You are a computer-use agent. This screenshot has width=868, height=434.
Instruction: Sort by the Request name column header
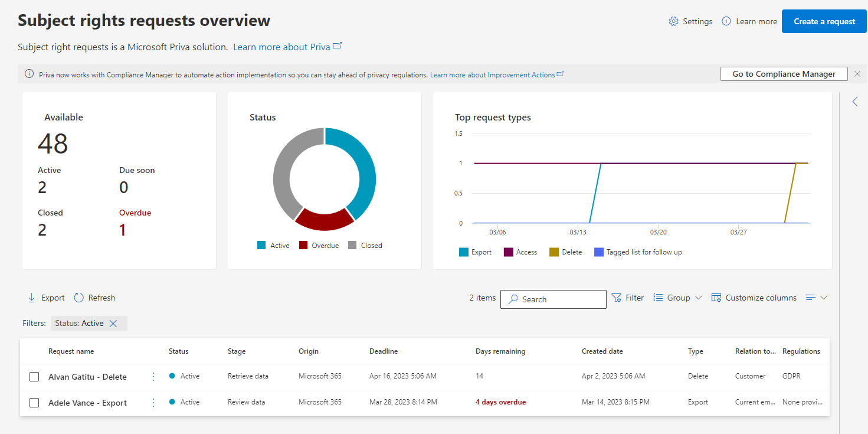(71, 351)
